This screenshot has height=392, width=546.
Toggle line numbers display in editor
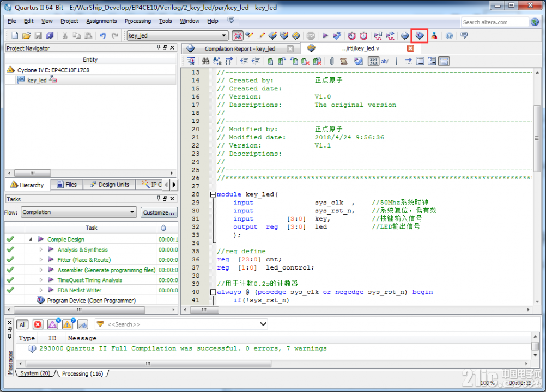(x=374, y=61)
